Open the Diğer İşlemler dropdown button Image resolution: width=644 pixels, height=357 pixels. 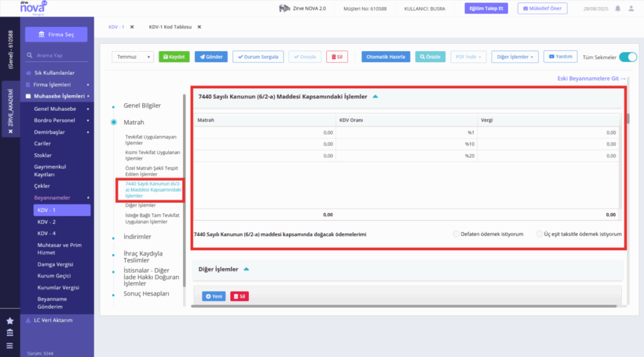(514, 57)
